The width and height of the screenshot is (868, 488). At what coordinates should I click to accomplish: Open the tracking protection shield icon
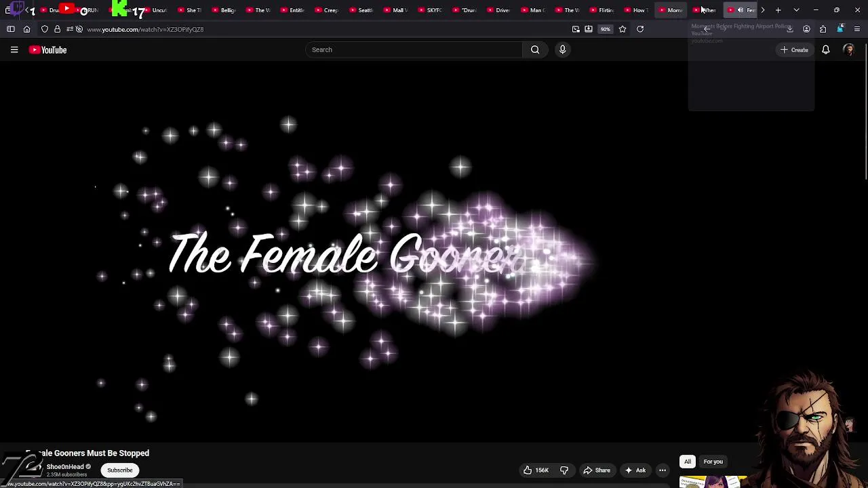(x=45, y=29)
